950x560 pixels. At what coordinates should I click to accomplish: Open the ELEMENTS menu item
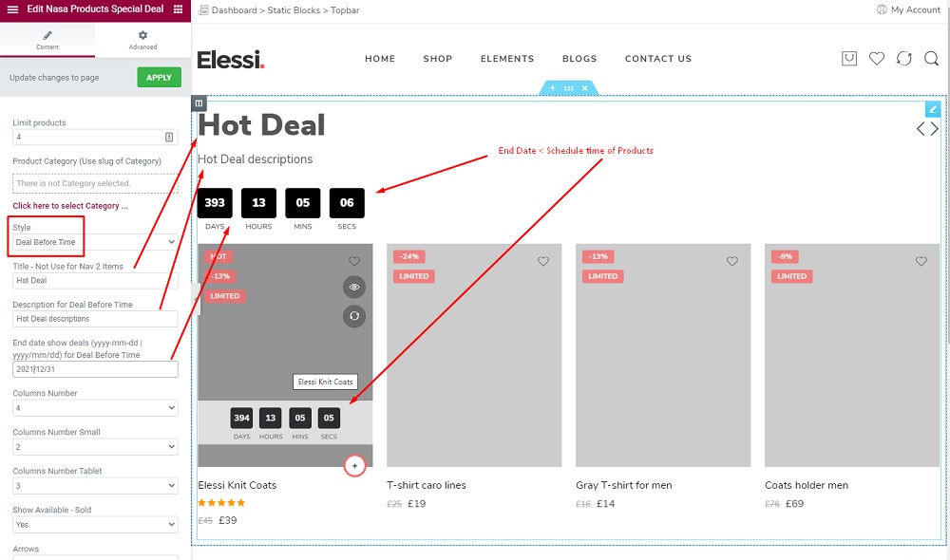(507, 59)
